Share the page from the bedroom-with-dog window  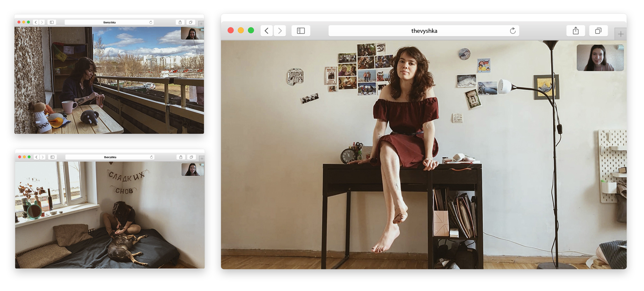click(x=181, y=157)
